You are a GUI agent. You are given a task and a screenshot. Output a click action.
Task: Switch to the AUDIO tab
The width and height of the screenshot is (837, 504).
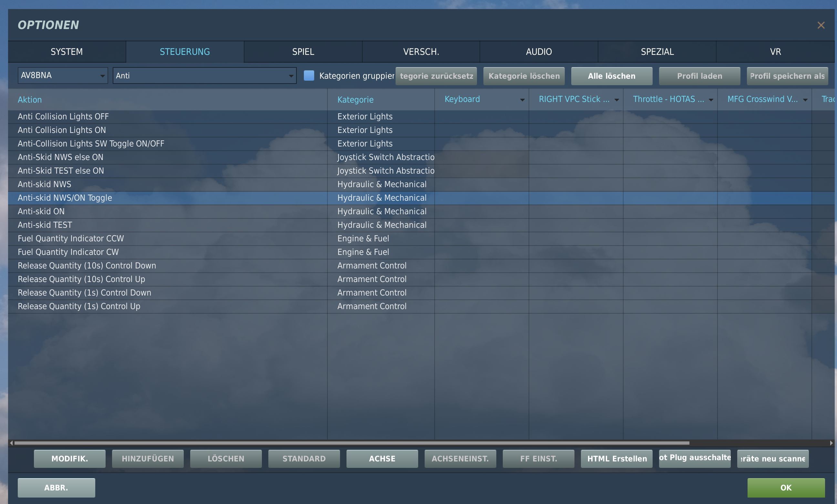[539, 52]
